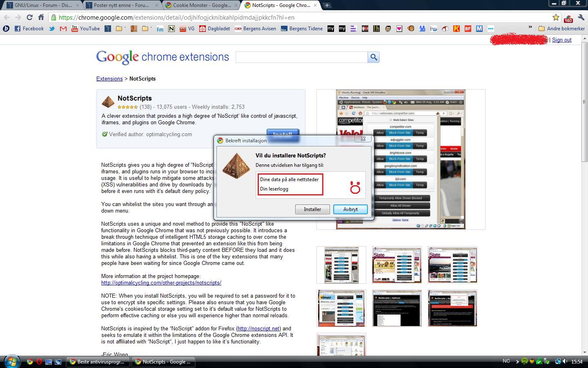Viewport: 588px width, 368px height.
Task: Open the wrench settings menu
Action: coord(581,18)
